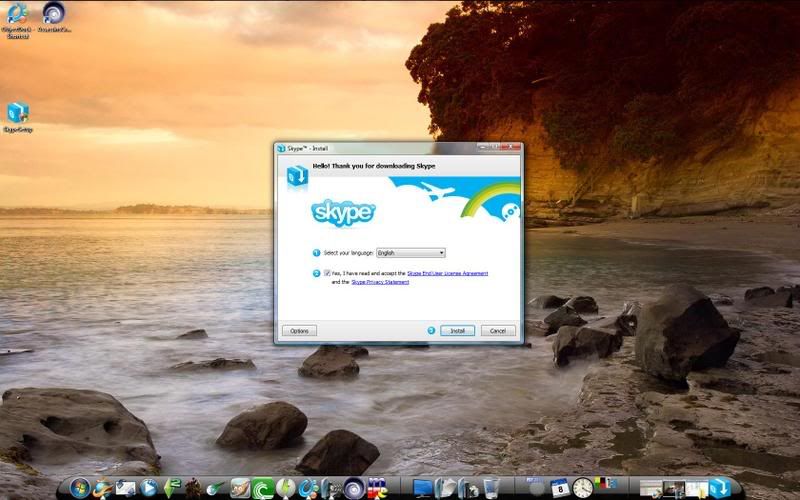This screenshot has width=800, height=500.
Task: Open the Skype End User License Agreement link
Action: (x=447, y=273)
